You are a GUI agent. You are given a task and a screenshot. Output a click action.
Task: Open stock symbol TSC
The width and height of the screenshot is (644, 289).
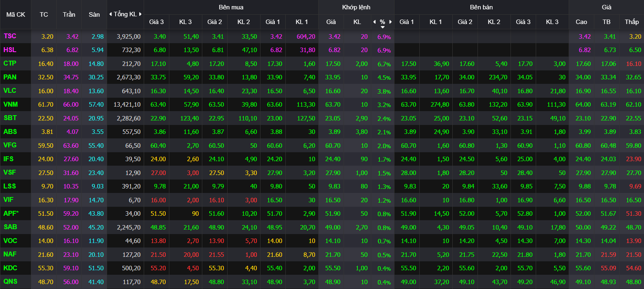[10, 36]
